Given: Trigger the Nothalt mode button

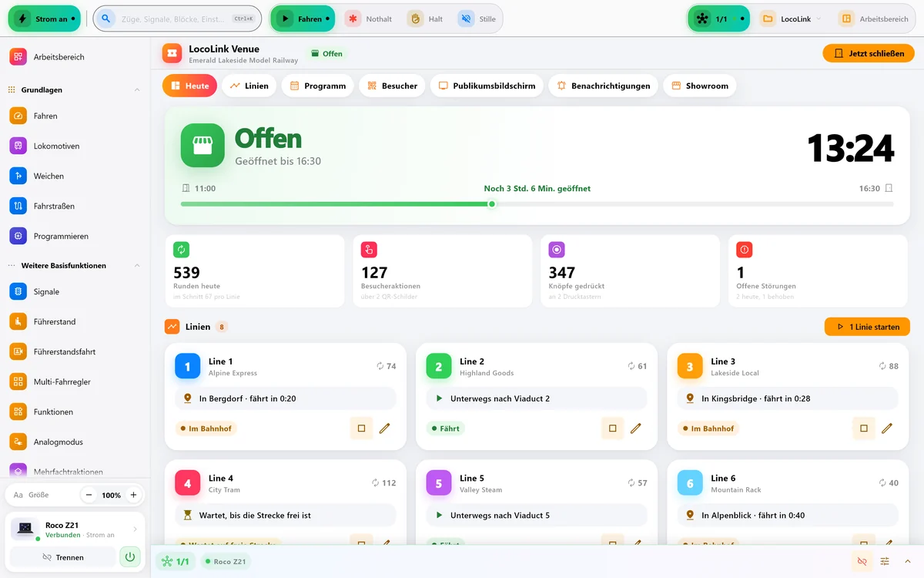Looking at the screenshot, I should (368, 18).
